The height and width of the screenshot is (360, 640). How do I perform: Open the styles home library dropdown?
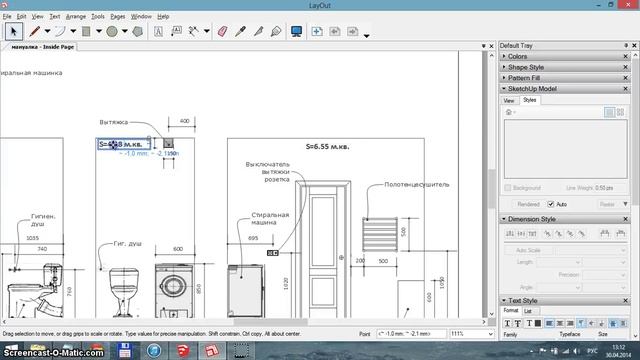pyautogui.click(x=511, y=112)
